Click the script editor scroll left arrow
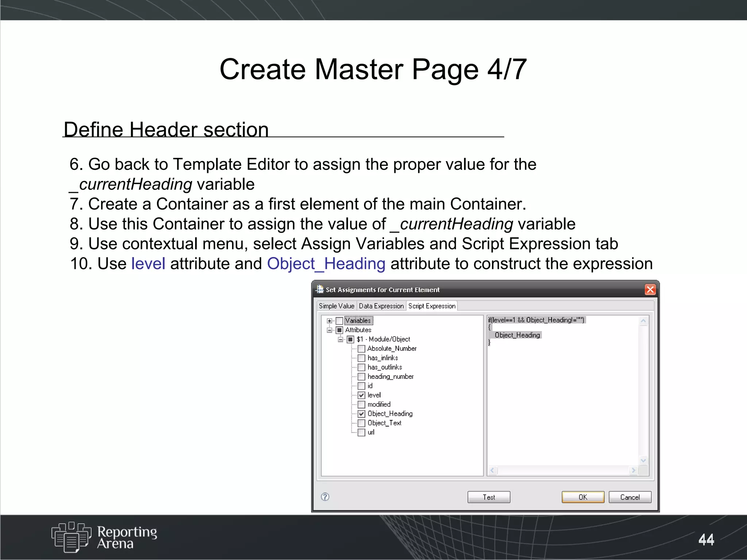This screenshot has height=560, width=747. point(493,470)
